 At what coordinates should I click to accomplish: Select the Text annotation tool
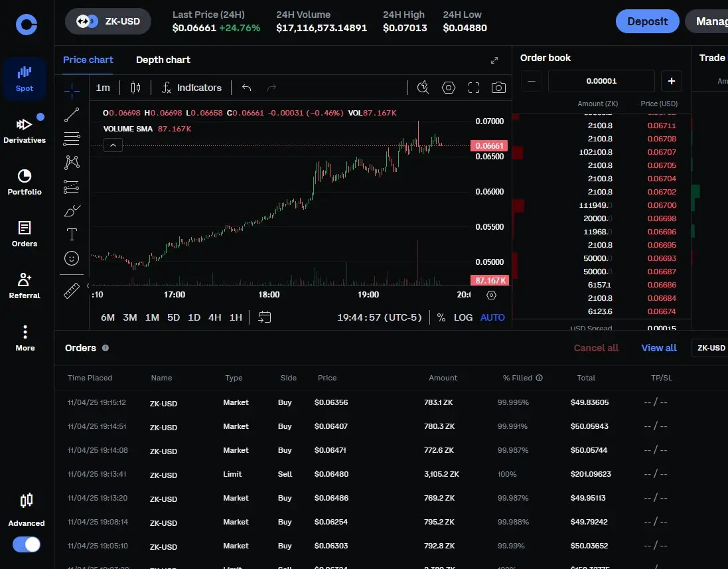tap(72, 234)
